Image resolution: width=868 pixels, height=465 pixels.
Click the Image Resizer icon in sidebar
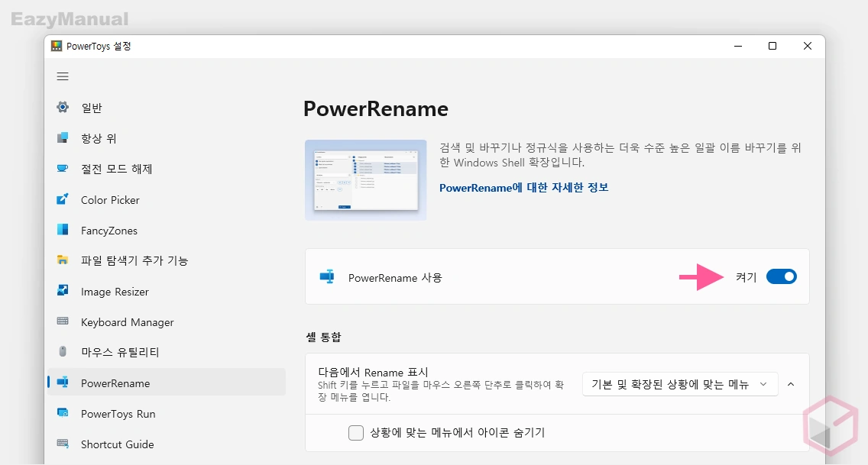[x=63, y=290]
